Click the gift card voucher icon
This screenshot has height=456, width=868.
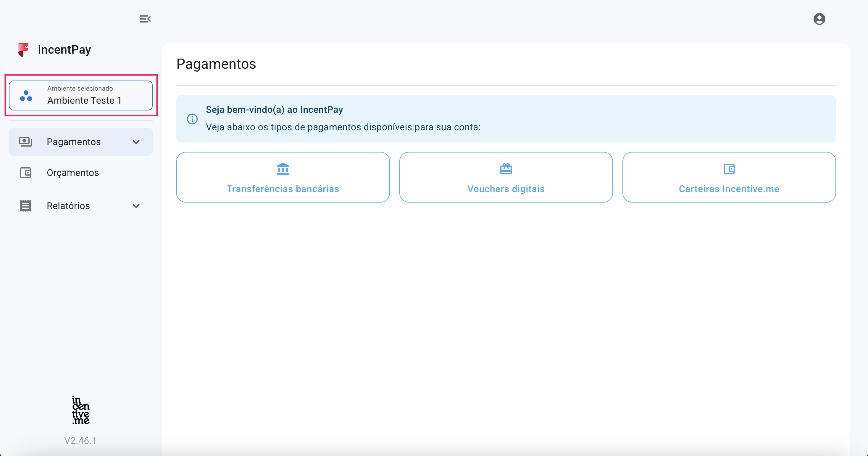(506, 169)
